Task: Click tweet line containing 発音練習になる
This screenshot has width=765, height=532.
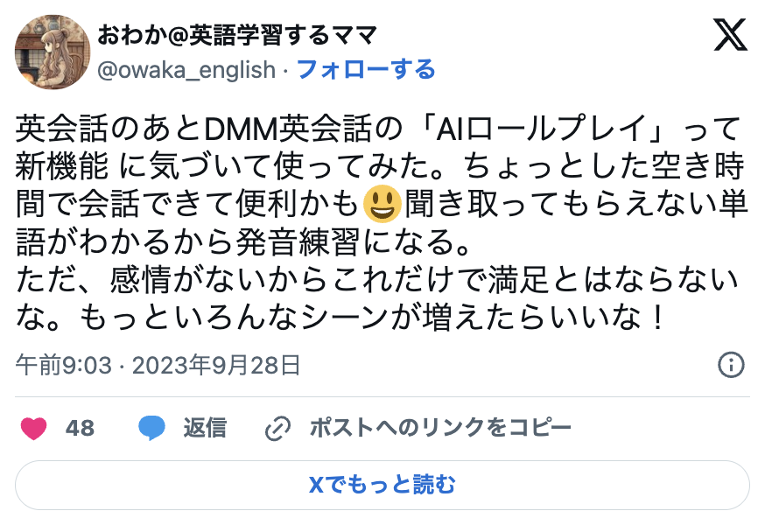Action: 242,242
